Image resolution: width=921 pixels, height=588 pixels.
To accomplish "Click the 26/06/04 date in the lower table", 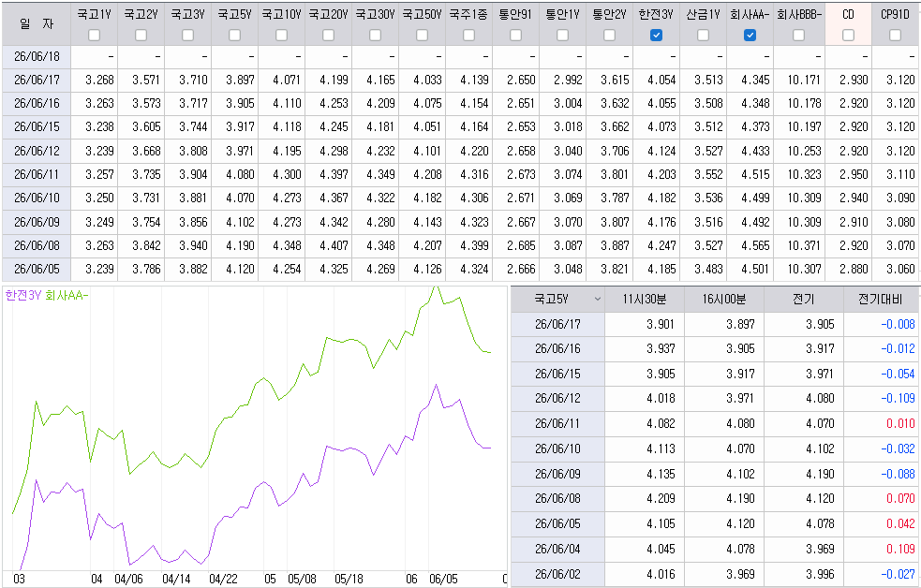I will (x=557, y=550).
